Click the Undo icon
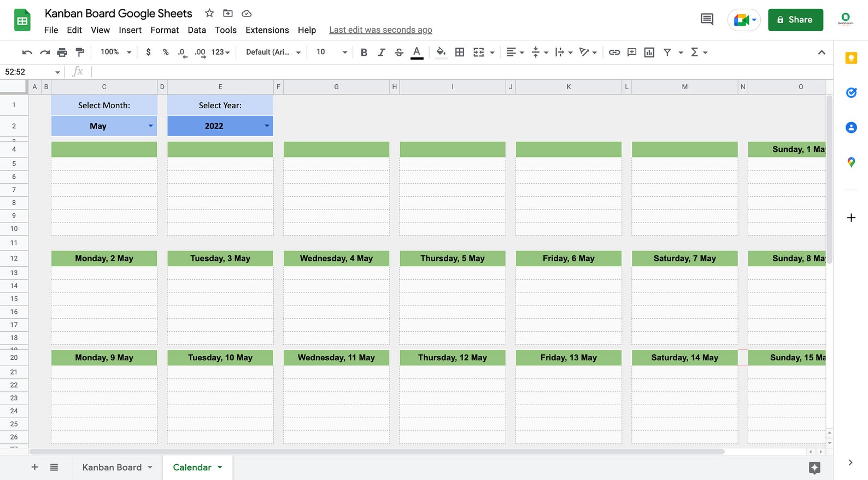 (x=27, y=52)
